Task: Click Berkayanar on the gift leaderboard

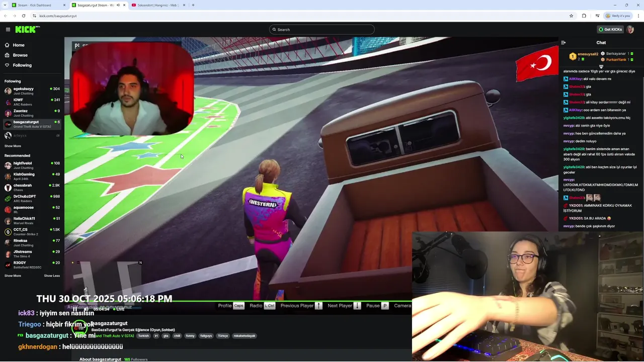Action: (x=616, y=54)
